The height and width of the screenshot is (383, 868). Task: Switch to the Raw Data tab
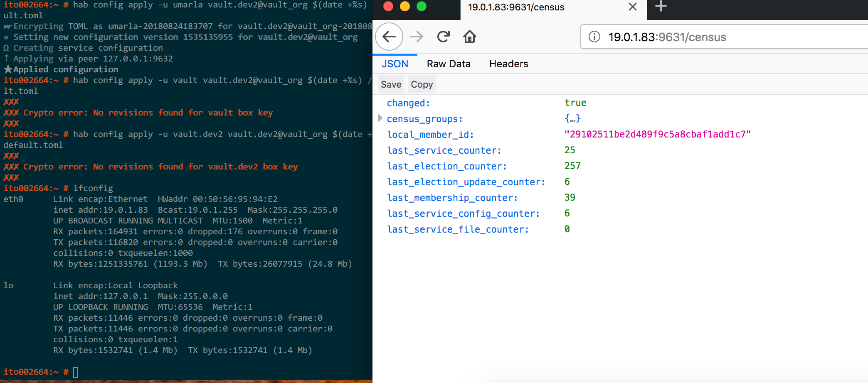[449, 64]
